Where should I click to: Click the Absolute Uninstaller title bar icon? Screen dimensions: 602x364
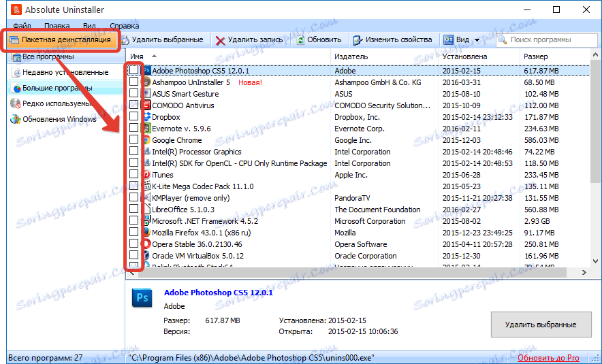coord(16,10)
